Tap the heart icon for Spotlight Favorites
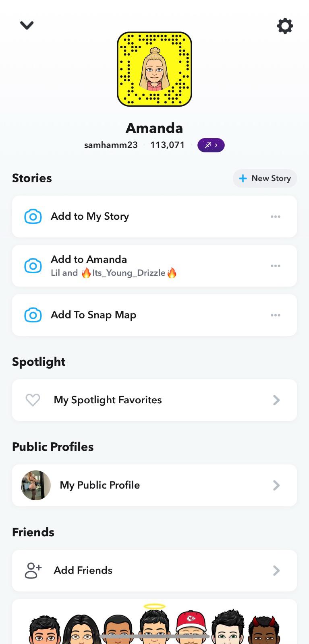 coord(33,400)
